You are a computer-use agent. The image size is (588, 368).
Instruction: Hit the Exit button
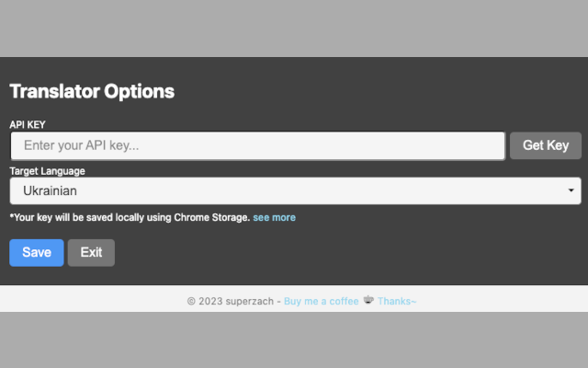(x=91, y=253)
